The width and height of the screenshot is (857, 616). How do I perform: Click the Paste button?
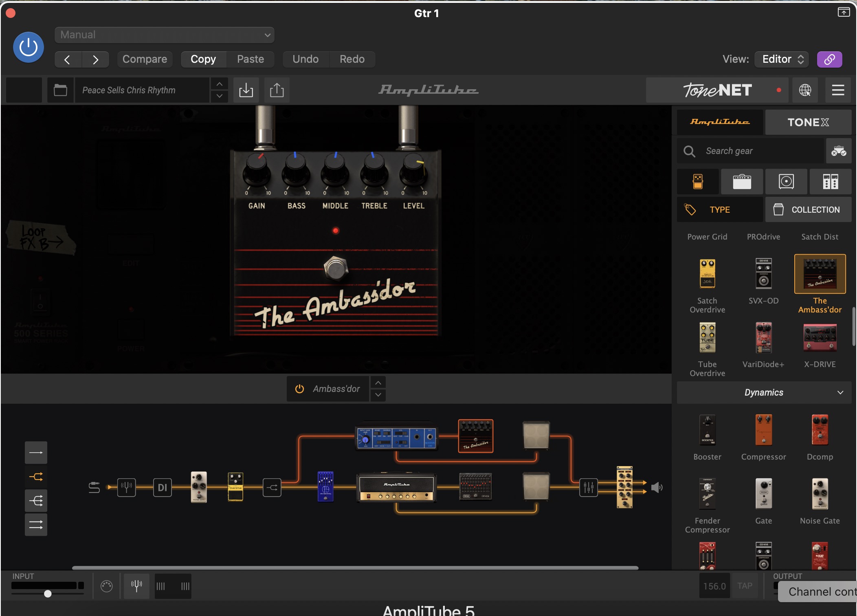[x=251, y=59]
